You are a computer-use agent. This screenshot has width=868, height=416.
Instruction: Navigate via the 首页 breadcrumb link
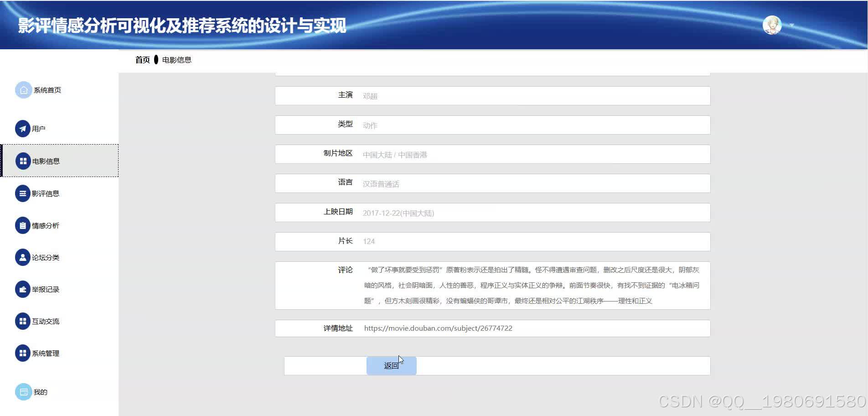click(x=142, y=59)
